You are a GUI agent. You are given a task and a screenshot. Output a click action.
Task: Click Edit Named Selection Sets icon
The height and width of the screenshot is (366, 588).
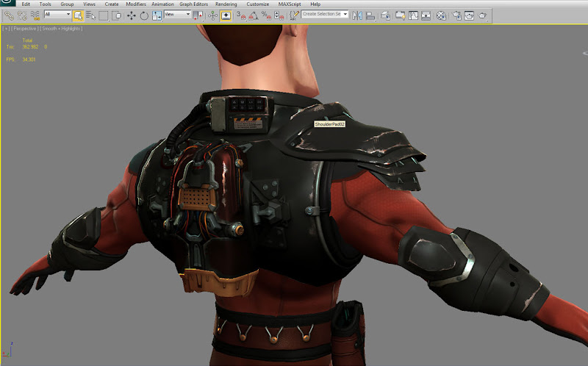click(x=295, y=15)
